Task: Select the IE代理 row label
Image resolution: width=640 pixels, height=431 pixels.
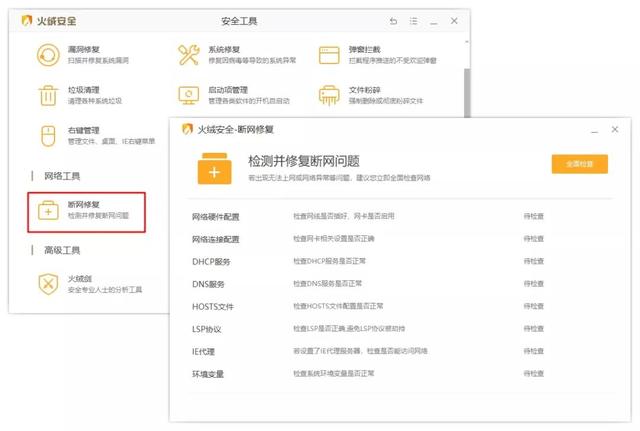Action: pos(203,351)
